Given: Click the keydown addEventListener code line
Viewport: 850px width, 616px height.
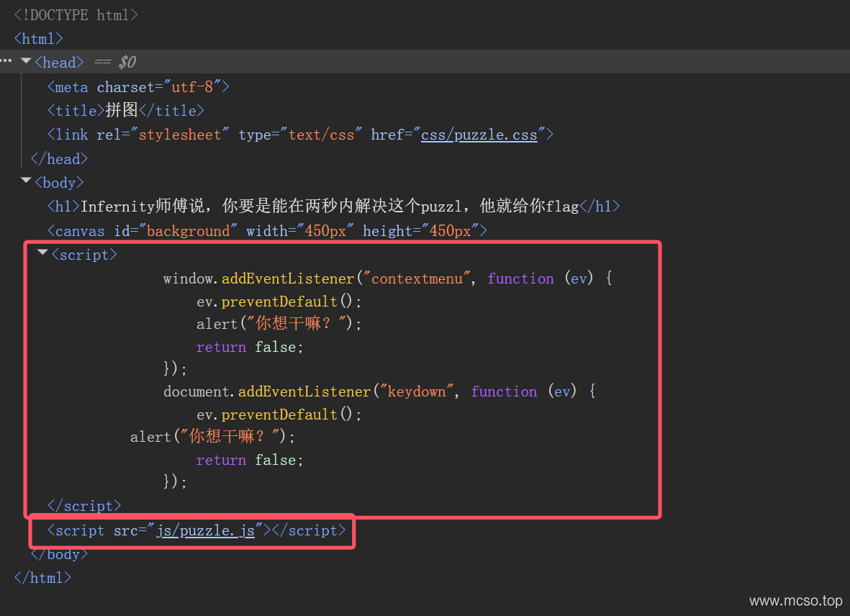Looking at the screenshot, I should pyautogui.click(x=380, y=391).
